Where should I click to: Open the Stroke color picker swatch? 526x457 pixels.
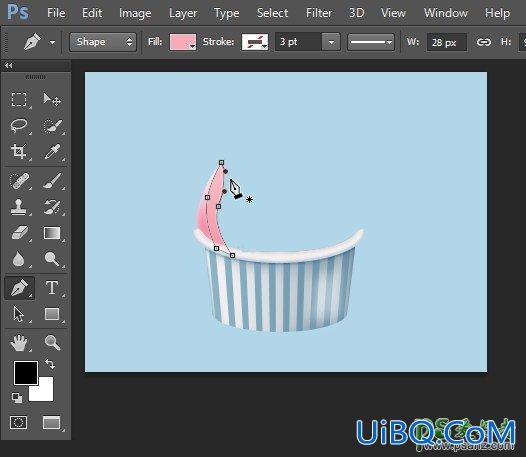pos(255,42)
